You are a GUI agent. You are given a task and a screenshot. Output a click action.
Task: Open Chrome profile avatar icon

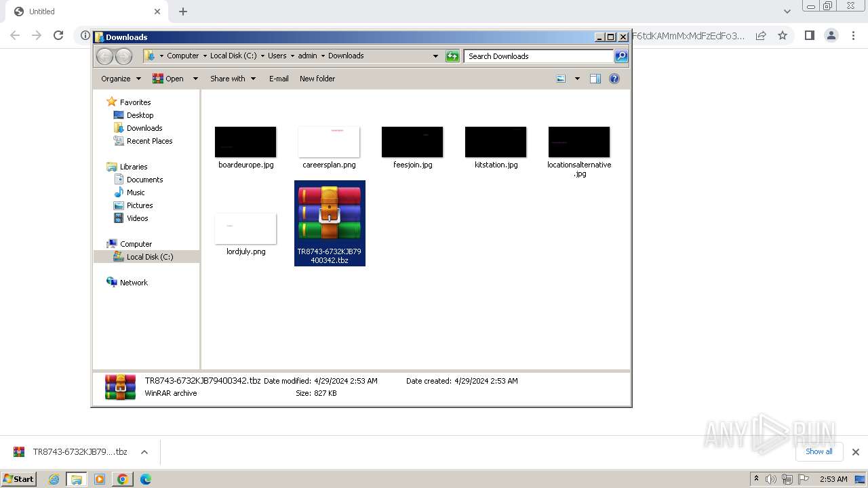831,35
